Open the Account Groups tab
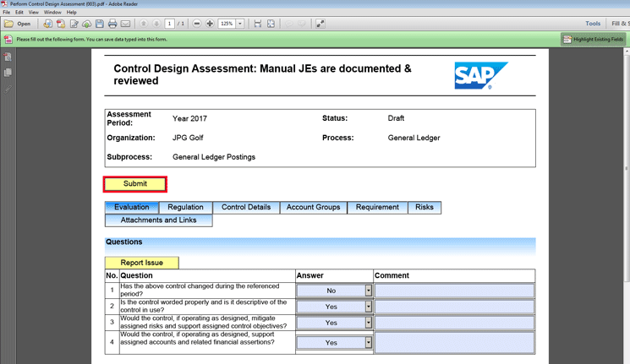 click(x=314, y=208)
